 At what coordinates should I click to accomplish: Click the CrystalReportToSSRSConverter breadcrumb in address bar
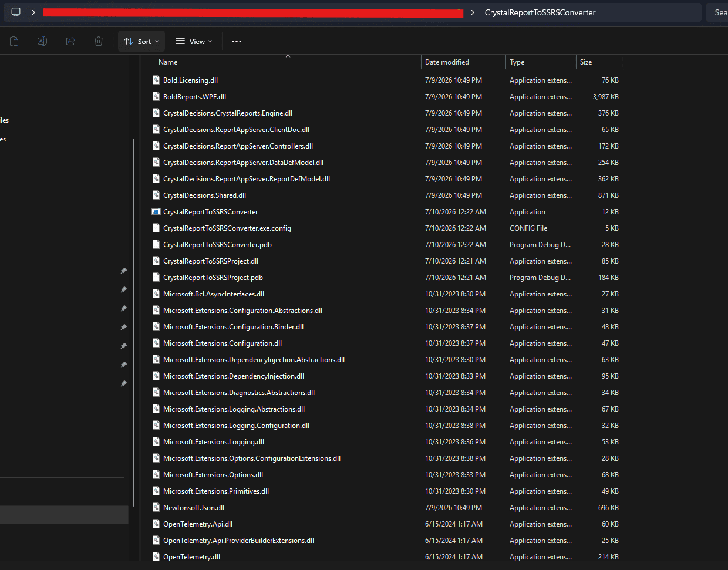coord(540,12)
